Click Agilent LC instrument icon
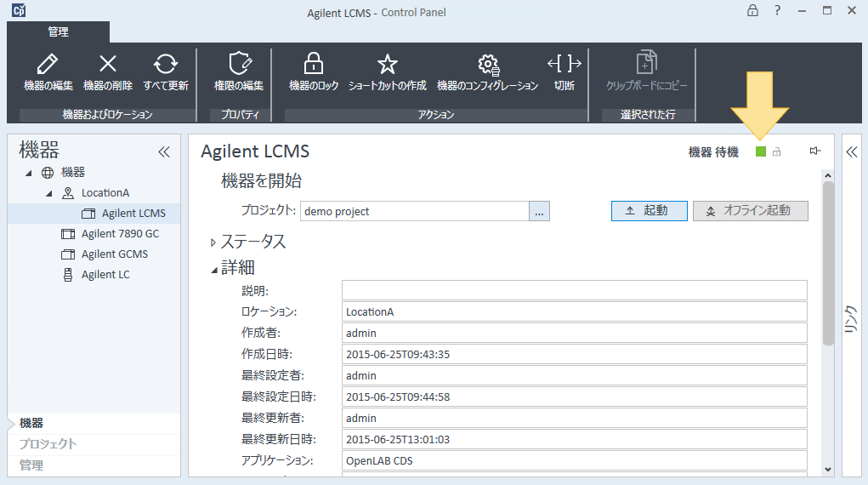This screenshot has height=485, width=868. (67, 275)
